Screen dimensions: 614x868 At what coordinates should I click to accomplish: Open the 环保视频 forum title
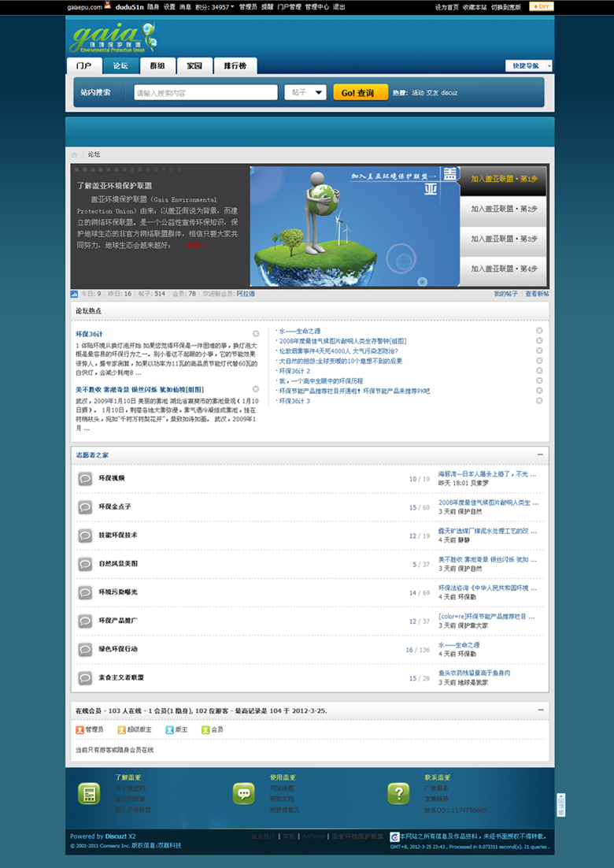112,478
